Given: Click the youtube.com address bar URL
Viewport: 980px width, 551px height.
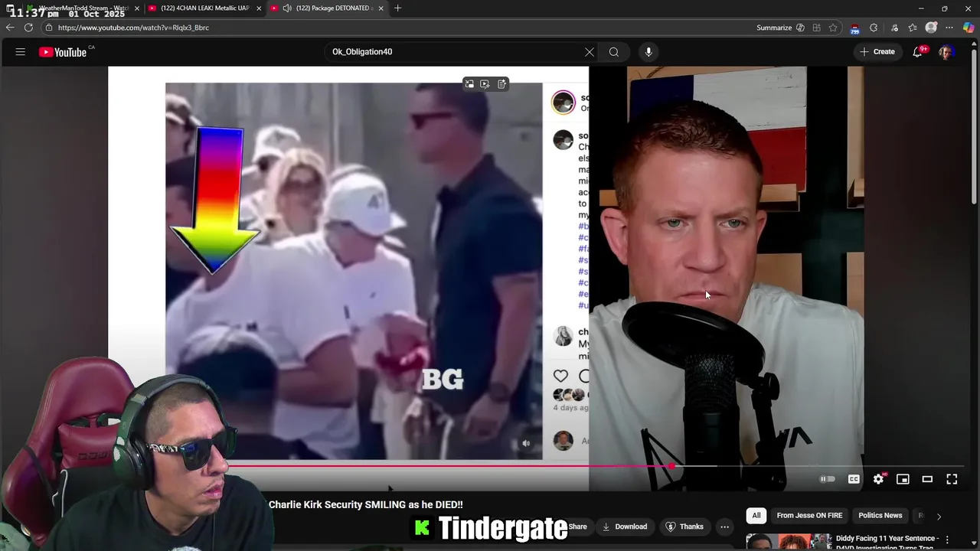Looking at the screenshot, I should pos(133,28).
